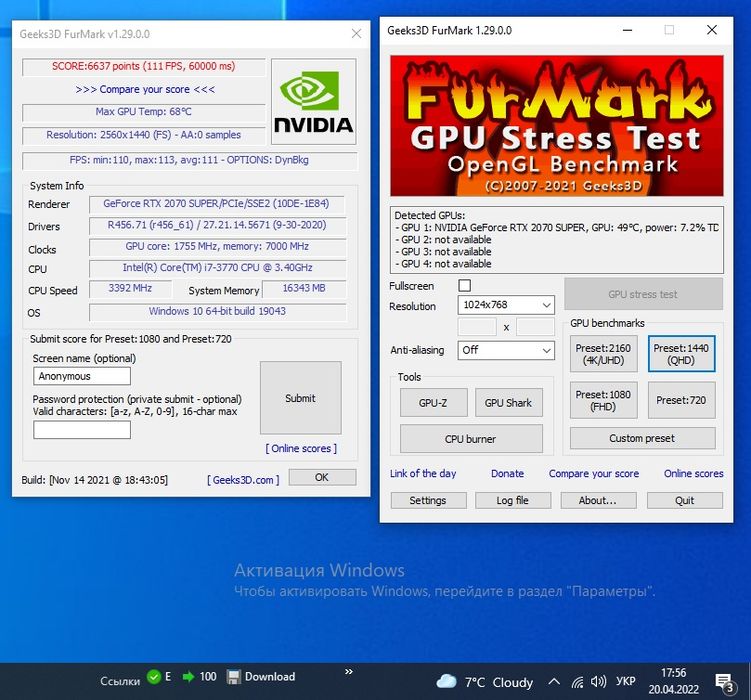Close the FurMark score window
This screenshot has width=751, height=700.
tap(356, 34)
